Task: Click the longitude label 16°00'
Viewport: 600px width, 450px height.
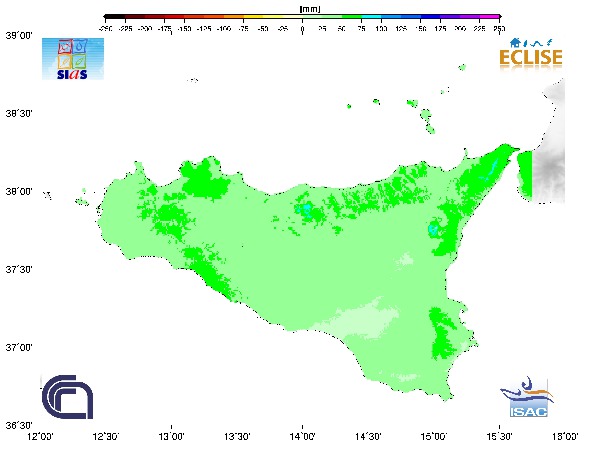Action: click(x=565, y=436)
